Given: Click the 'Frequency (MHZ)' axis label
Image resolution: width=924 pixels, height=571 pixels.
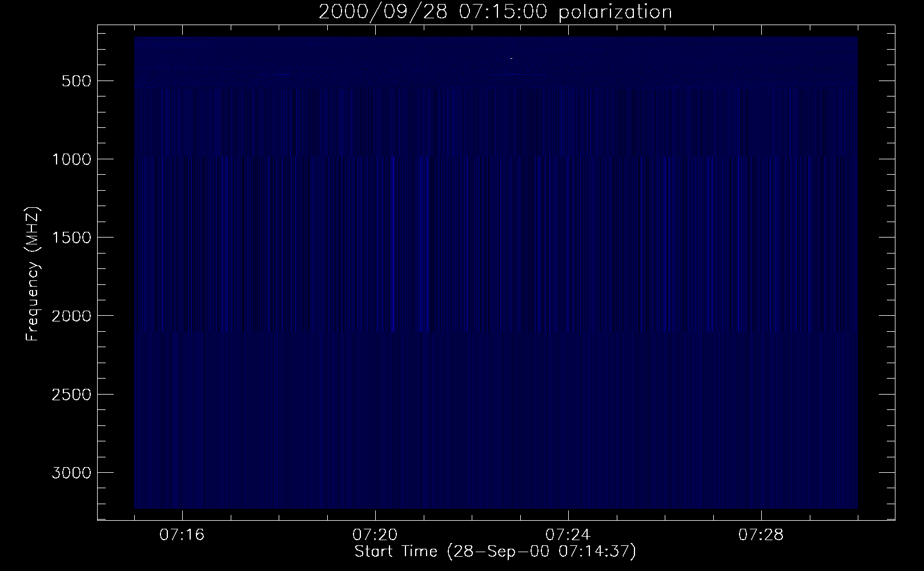Looking at the screenshot, I should 33,274.
